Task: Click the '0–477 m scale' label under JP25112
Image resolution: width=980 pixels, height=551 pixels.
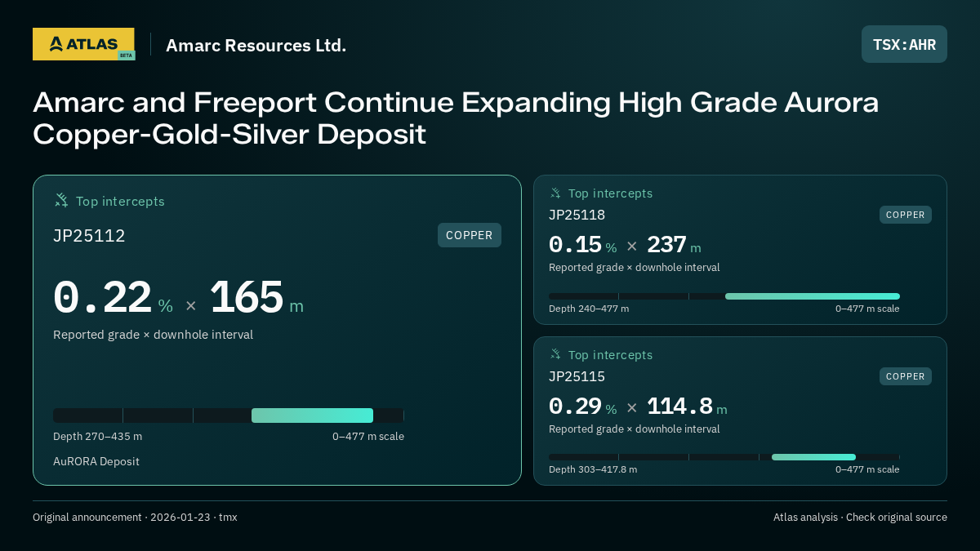Action: coord(368,437)
